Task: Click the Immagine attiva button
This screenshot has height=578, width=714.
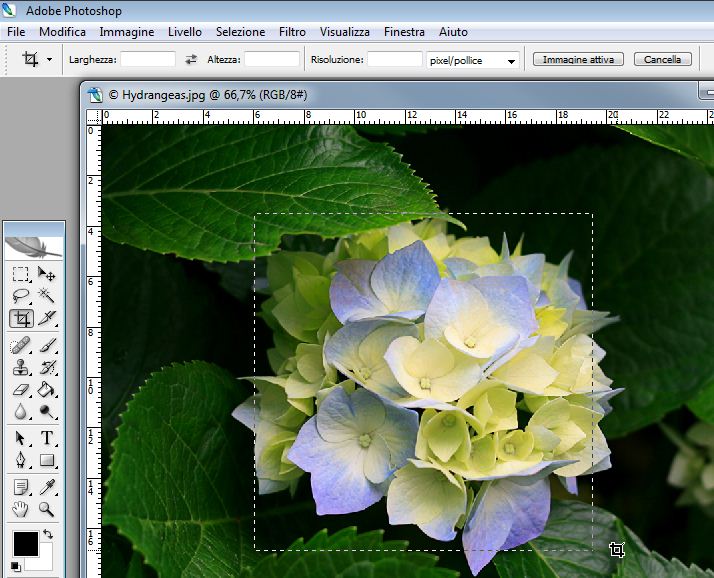Action: 578,59
